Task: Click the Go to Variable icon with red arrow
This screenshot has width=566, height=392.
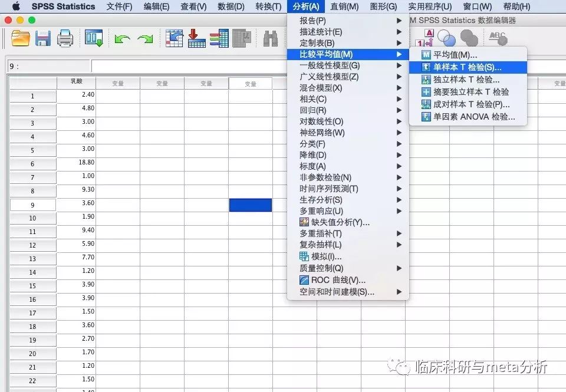Action: coord(197,38)
